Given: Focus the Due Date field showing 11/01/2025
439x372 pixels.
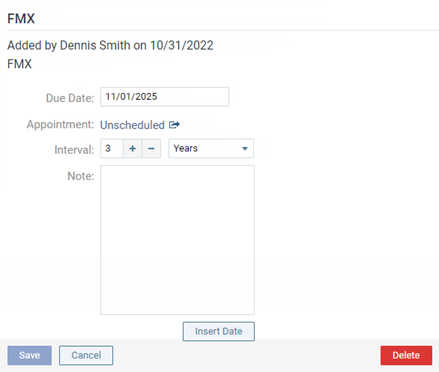Looking at the screenshot, I should coord(165,97).
